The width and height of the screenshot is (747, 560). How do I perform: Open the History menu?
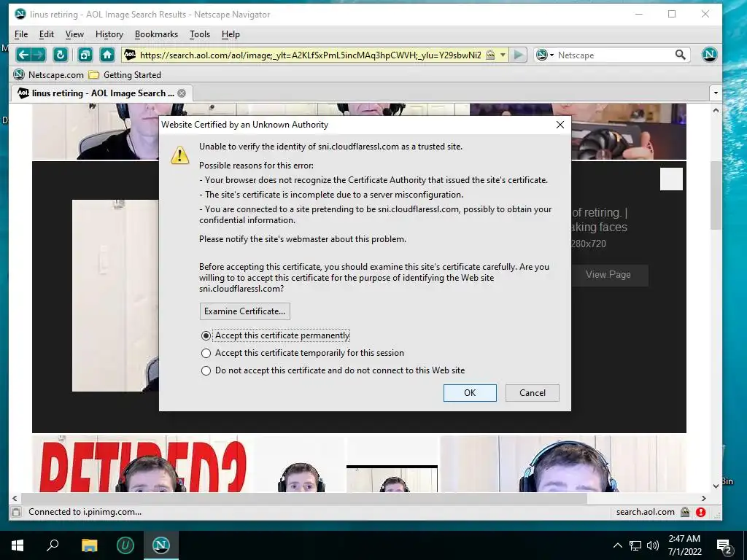click(x=109, y=34)
